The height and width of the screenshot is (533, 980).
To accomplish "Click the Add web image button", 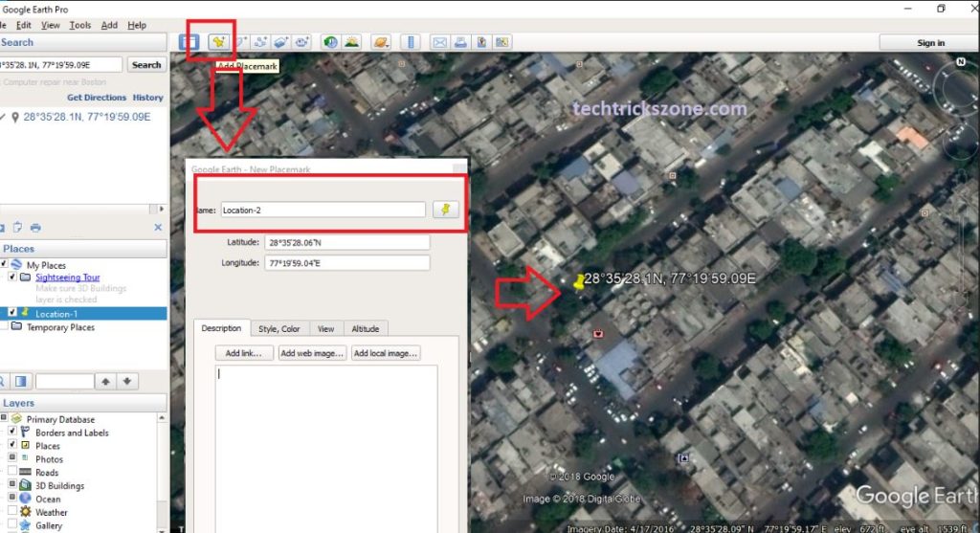I will tap(312, 353).
